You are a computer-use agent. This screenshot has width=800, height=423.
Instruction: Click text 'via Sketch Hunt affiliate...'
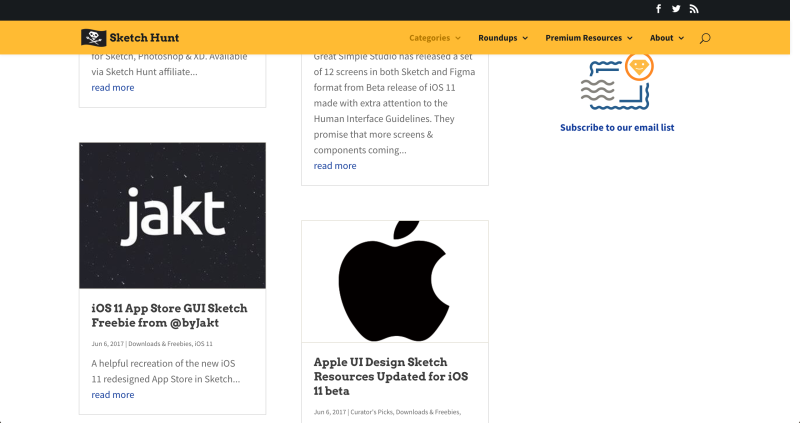tap(144, 72)
